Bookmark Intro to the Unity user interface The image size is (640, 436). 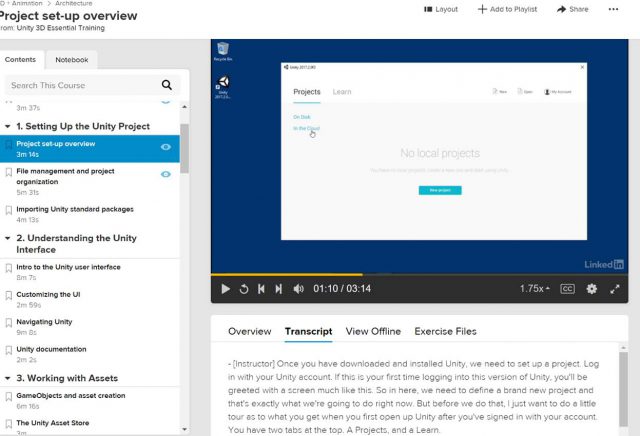[8, 268]
